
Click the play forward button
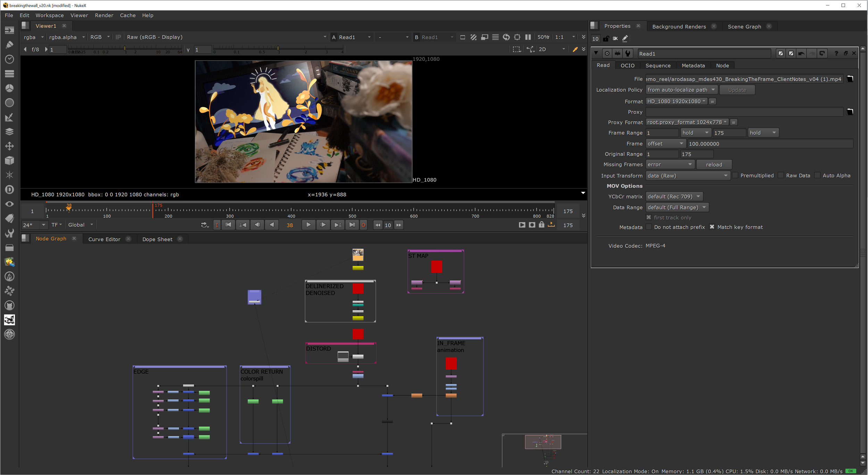click(x=308, y=225)
